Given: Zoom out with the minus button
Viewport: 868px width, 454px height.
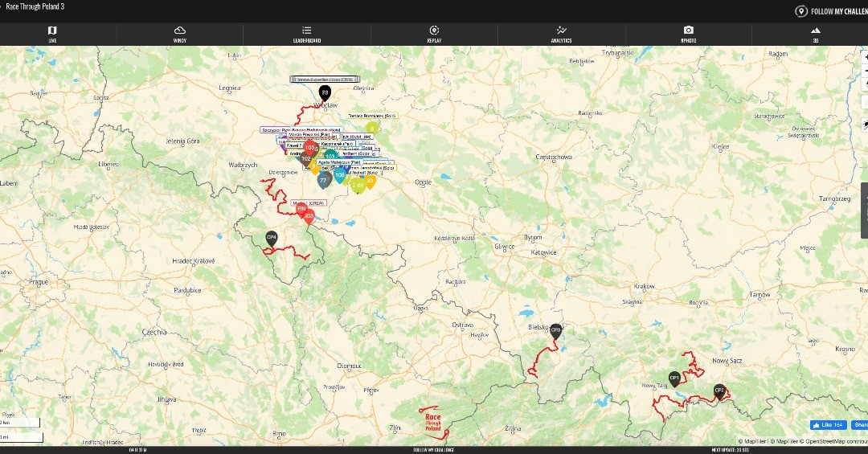Looking at the screenshot, I should pos(866,71).
